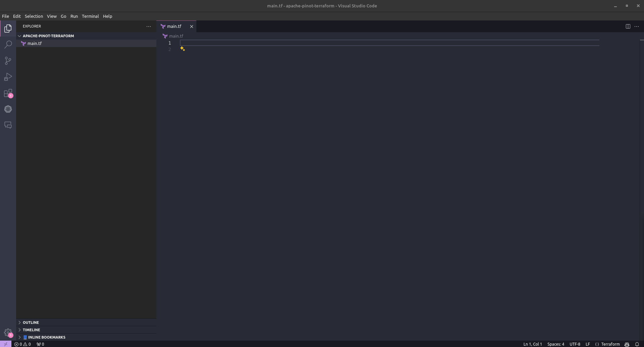This screenshot has height=347, width=644.
Task: Open the File menu
Action: [x=5, y=16]
